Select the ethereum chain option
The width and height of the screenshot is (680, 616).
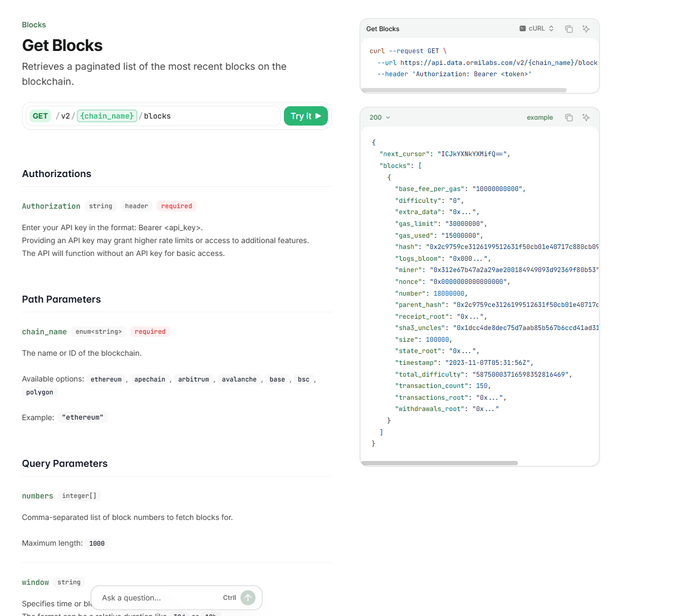click(x=106, y=379)
